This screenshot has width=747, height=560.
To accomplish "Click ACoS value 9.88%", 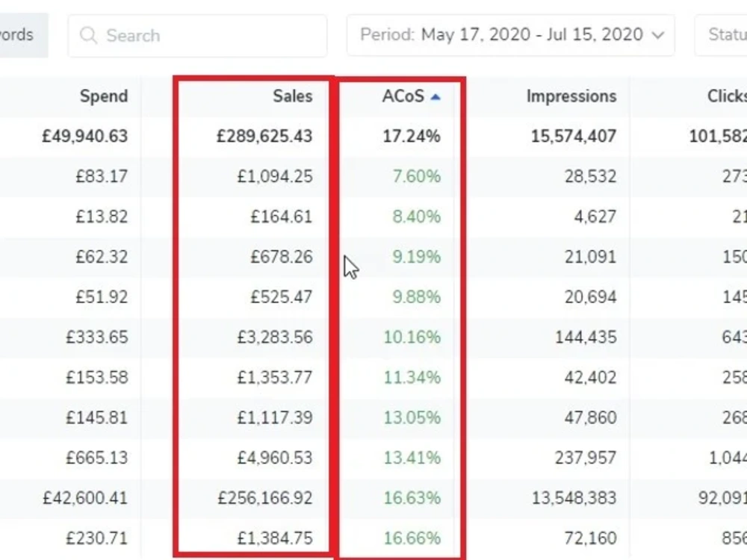I will pos(416,297).
